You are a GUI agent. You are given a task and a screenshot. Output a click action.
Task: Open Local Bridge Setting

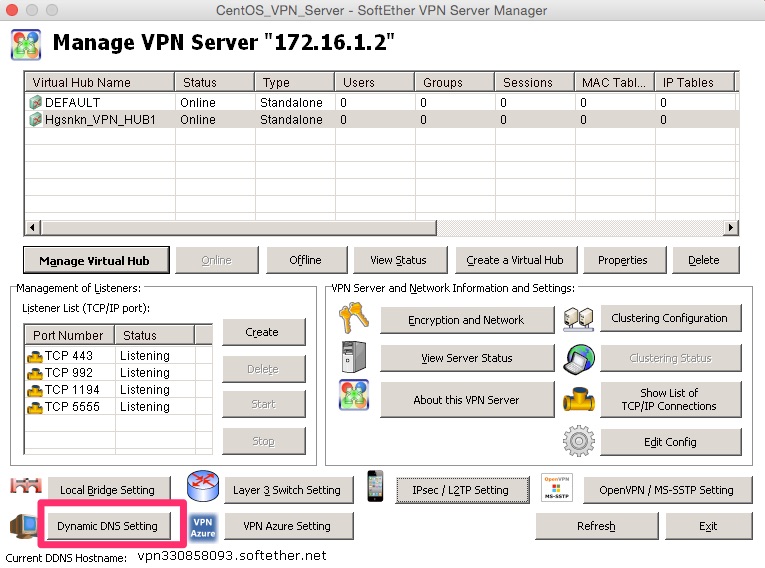108,490
